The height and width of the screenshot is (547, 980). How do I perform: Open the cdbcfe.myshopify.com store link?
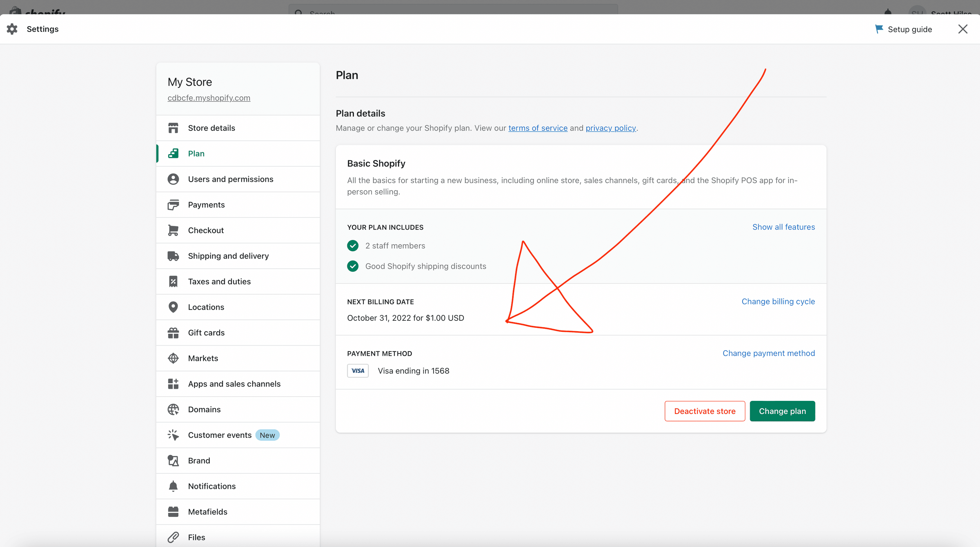tap(209, 98)
